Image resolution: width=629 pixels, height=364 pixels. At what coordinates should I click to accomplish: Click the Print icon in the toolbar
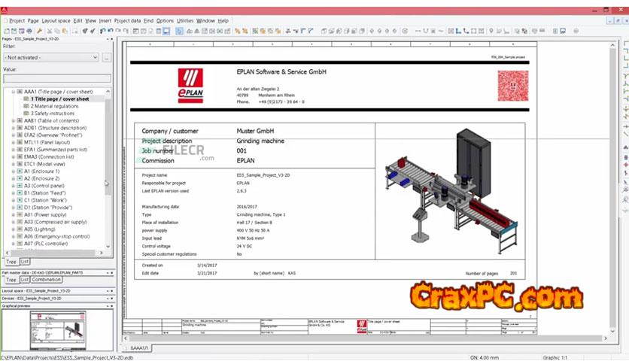coord(29,31)
